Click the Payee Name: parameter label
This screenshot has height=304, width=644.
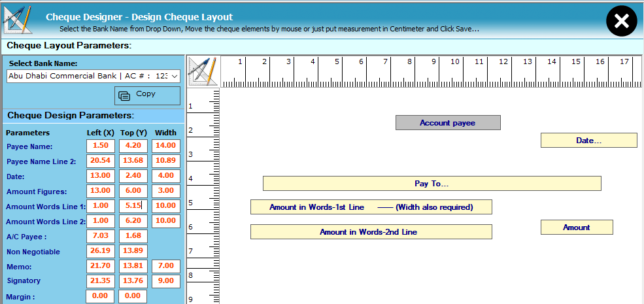click(29, 146)
